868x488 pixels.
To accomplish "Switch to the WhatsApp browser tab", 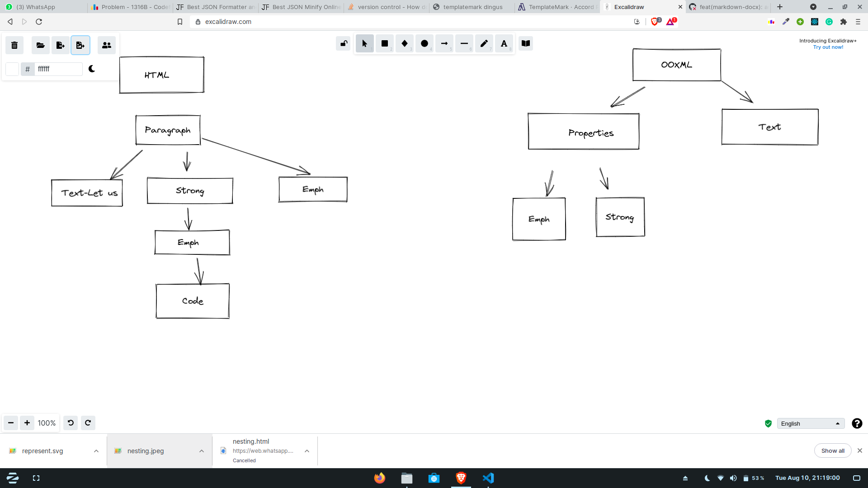I will pos(41,7).
